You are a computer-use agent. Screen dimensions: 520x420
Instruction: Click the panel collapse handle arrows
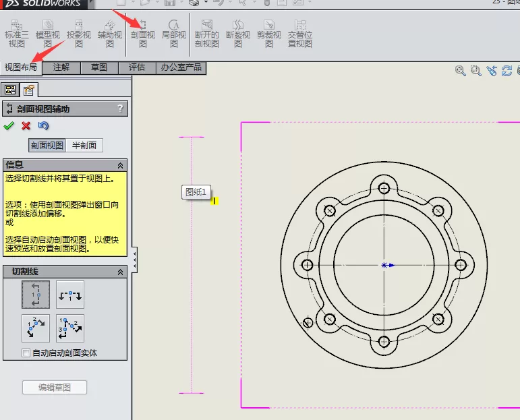(x=134, y=260)
